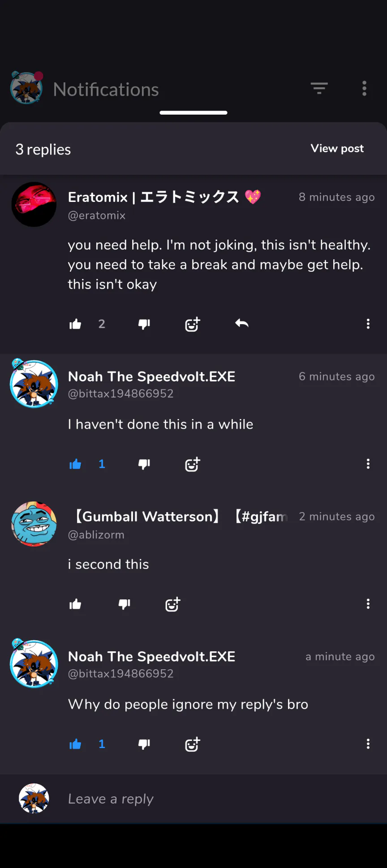The image size is (387, 868).
Task: Open Eratomix's profile picture
Action: pyautogui.click(x=34, y=204)
